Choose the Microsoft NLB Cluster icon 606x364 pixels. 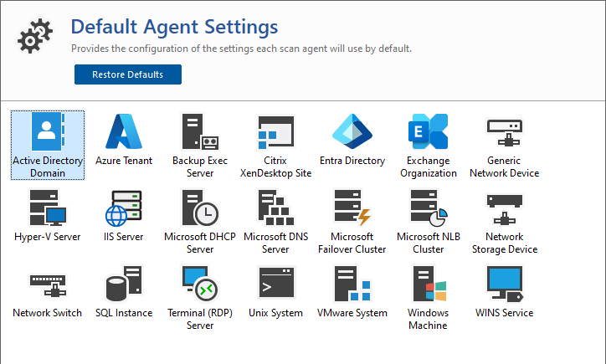(429, 208)
